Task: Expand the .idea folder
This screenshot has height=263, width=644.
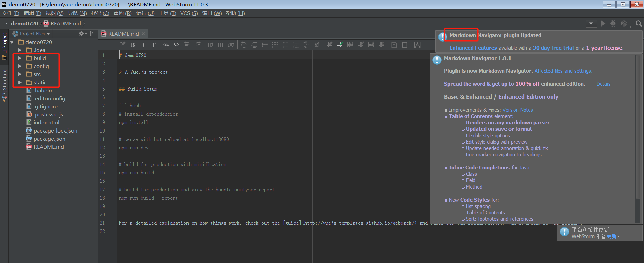Action: (20, 50)
